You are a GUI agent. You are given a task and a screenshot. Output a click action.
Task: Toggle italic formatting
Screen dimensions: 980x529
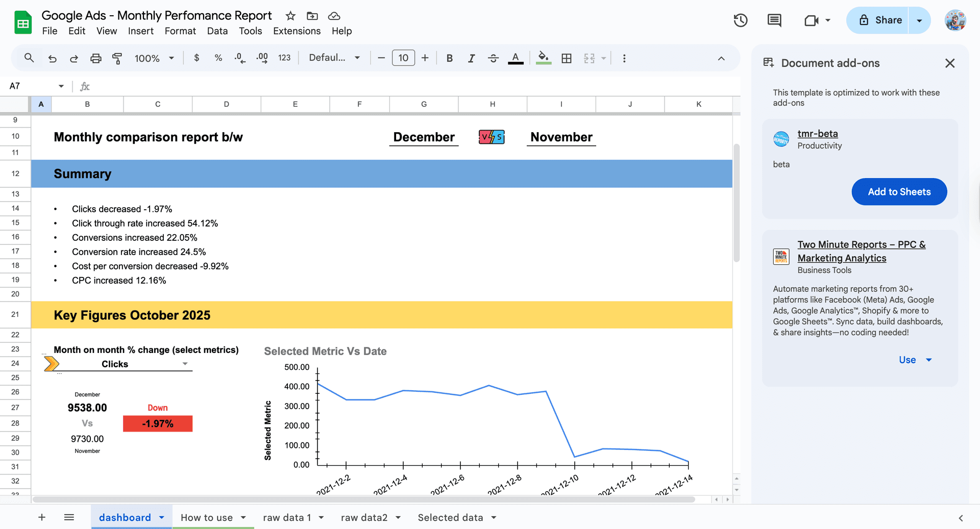point(471,58)
